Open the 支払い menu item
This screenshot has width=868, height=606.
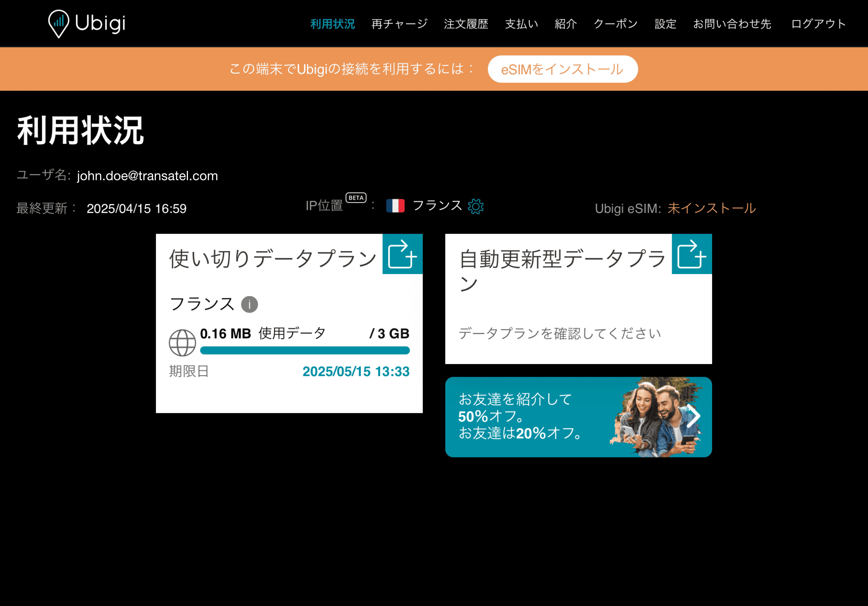pyautogui.click(x=522, y=24)
